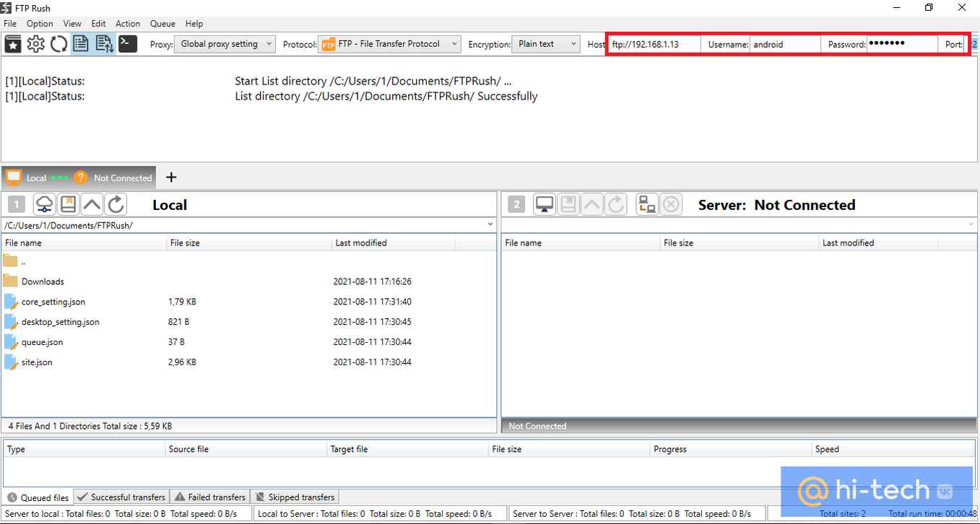The image size is (980, 524).
Task: Expand the Encryption dropdown
Action: click(545, 44)
